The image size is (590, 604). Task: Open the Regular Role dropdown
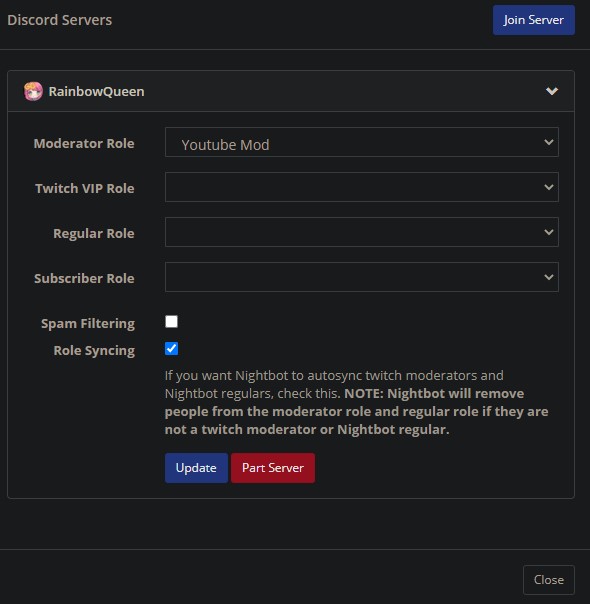click(362, 232)
